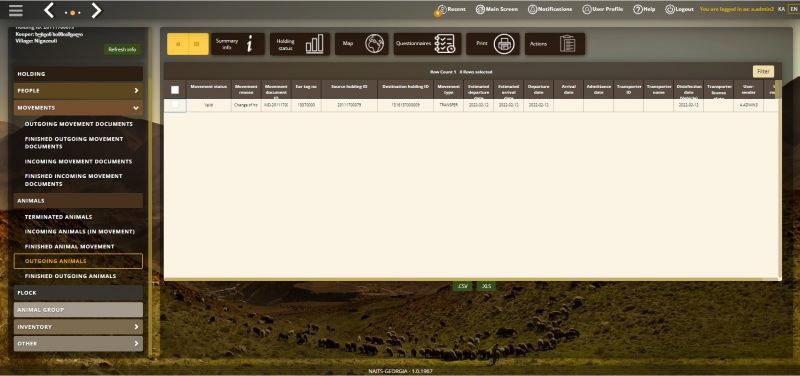The image size is (800, 376).
Task: Export table as XLS
Action: 487,286
